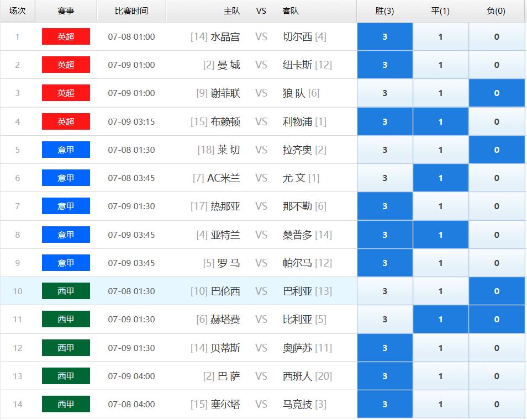The height and width of the screenshot is (420, 527).
Task: Deselect draw (1) for 布赖顿 vs 利物浦
Action: (441, 121)
